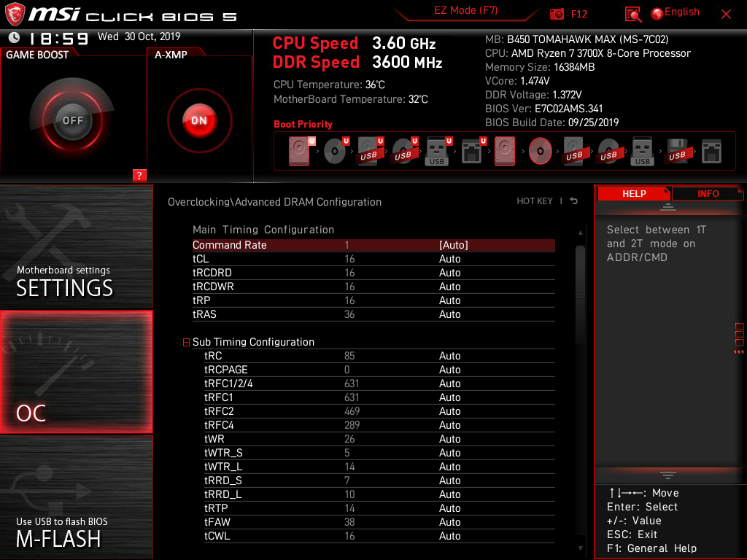The width and height of the screenshot is (747, 560).
Task: Select the legacy USB CD/DVD boot icon
Action: click(x=609, y=151)
